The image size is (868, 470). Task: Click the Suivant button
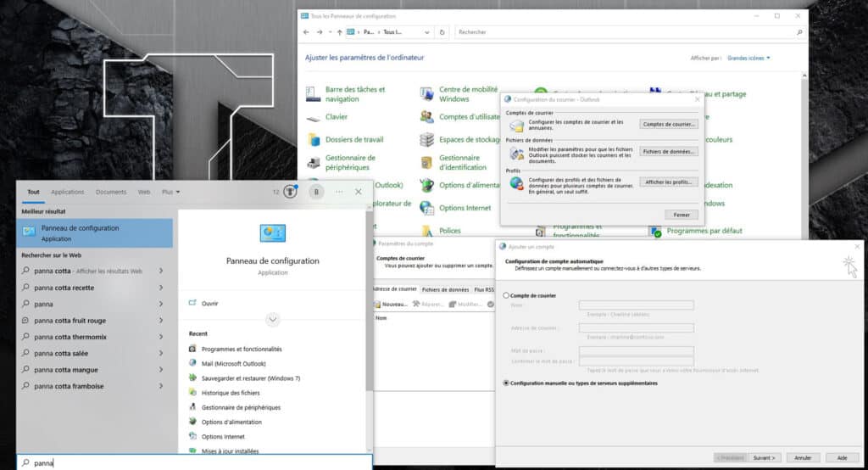pyautogui.click(x=764, y=458)
